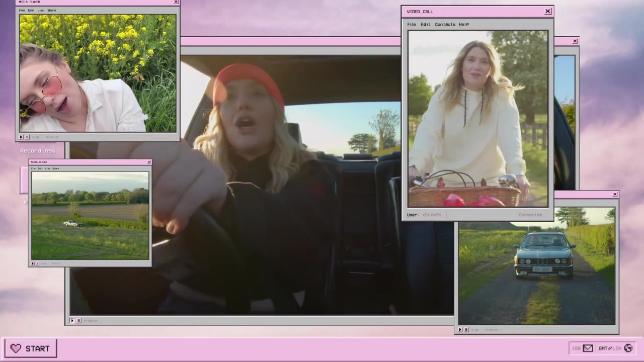Close the large driving video window
The width and height of the screenshot is (644, 362).
[x=575, y=41]
